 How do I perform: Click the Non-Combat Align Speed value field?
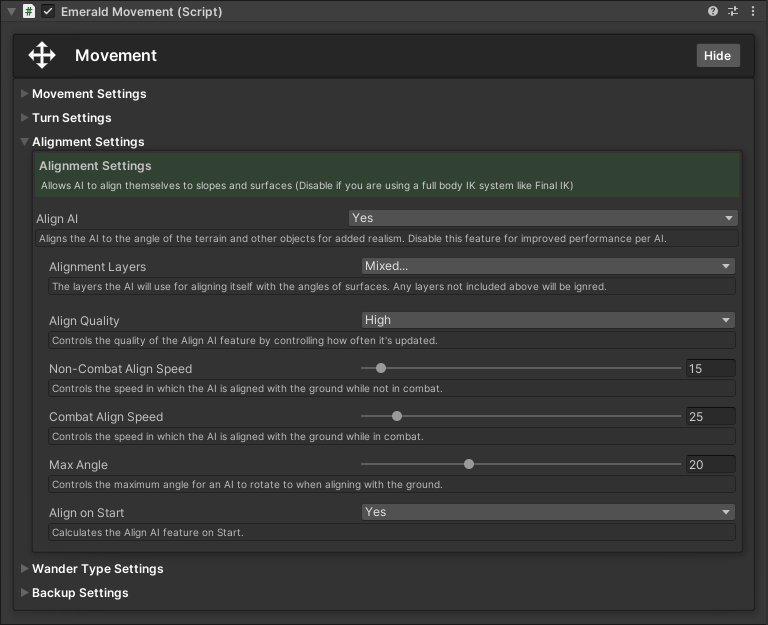(x=710, y=368)
